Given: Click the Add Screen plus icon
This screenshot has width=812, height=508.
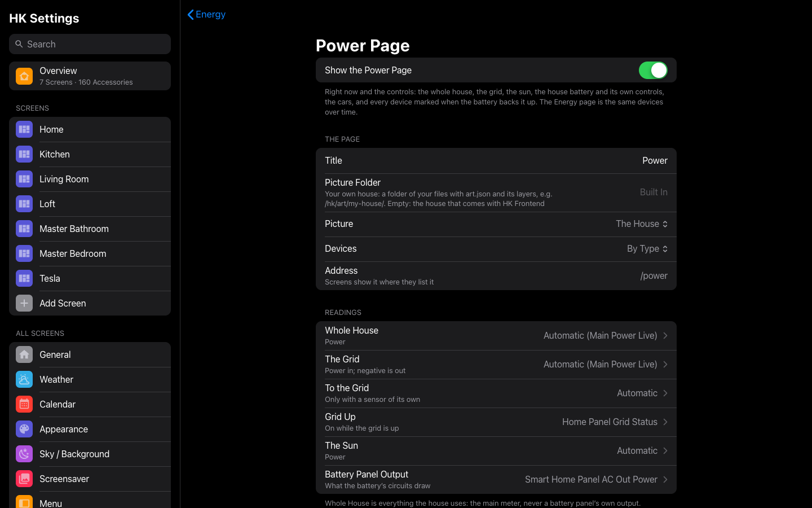Looking at the screenshot, I should [x=24, y=303].
